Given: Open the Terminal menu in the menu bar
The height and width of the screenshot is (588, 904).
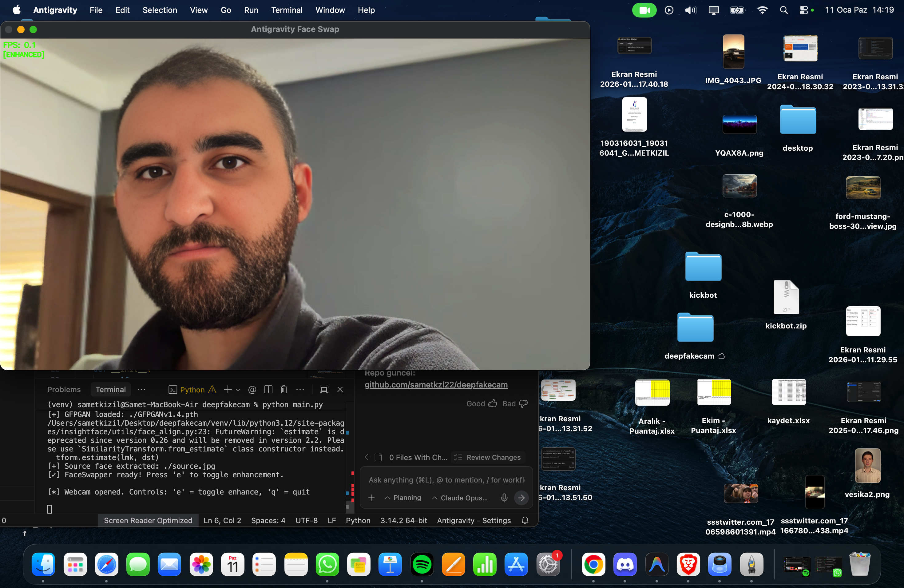Looking at the screenshot, I should pyautogui.click(x=287, y=10).
